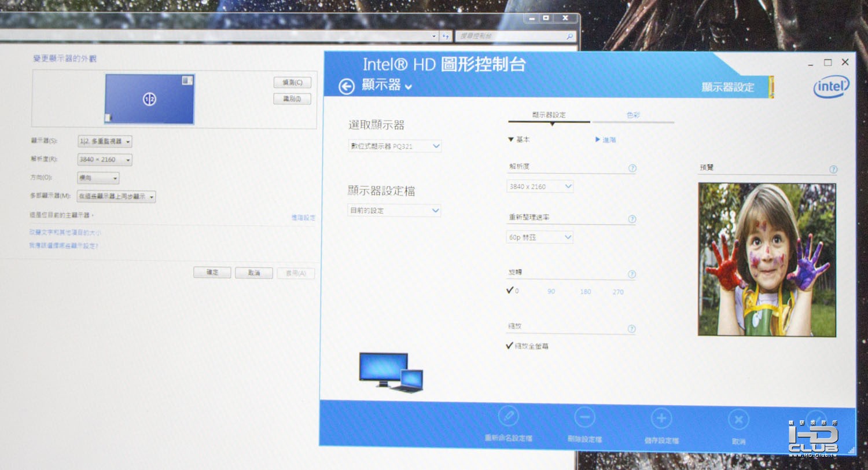Open the 進階設定 link
The width and height of the screenshot is (868, 470).
point(303,218)
